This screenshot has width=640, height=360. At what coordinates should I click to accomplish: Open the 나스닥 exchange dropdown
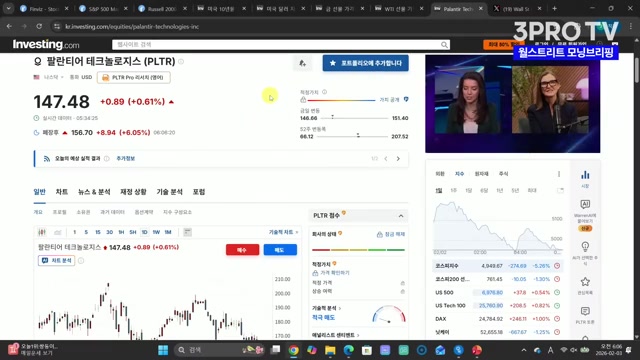[53, 77]
